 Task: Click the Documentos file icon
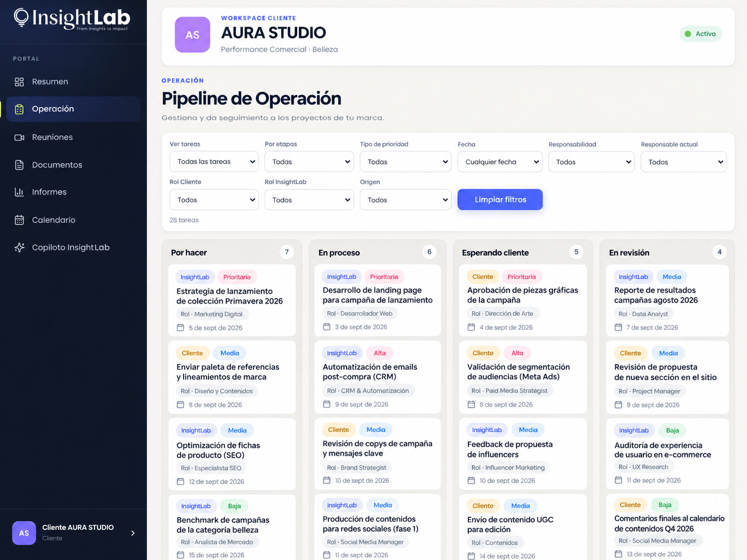click(x=19, y=165)
